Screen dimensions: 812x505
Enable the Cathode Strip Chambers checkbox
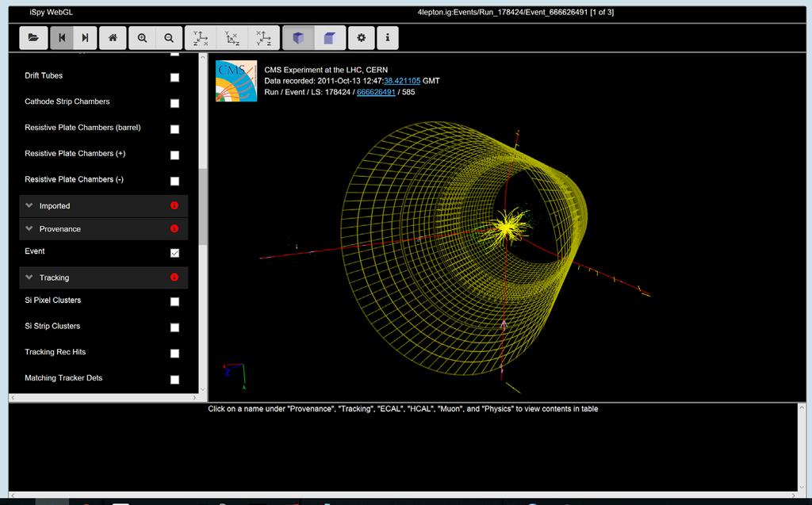point(175,103)
